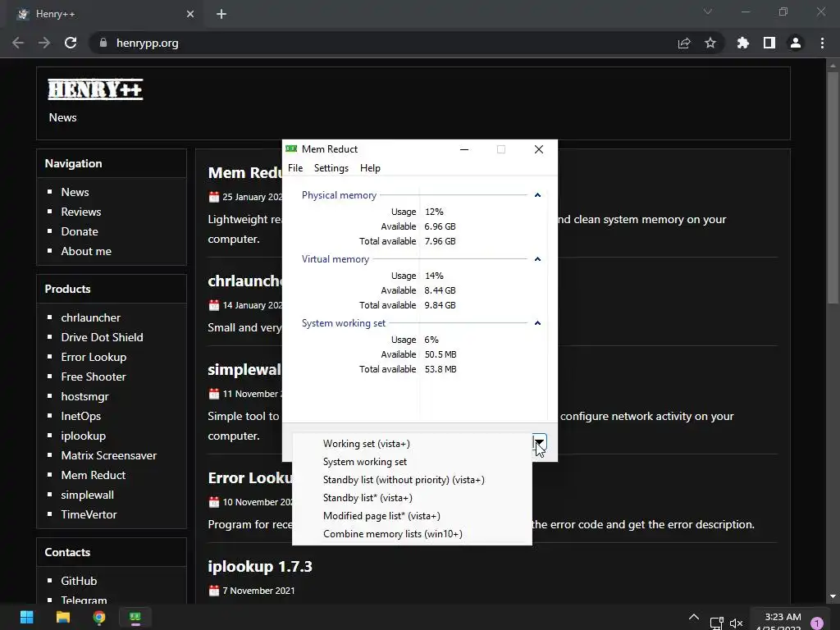Viewport: 840px width, 630px height.
Task: Toggle Standby list (without priority) option
Action: pyautogui.click(x=412, y=480)
